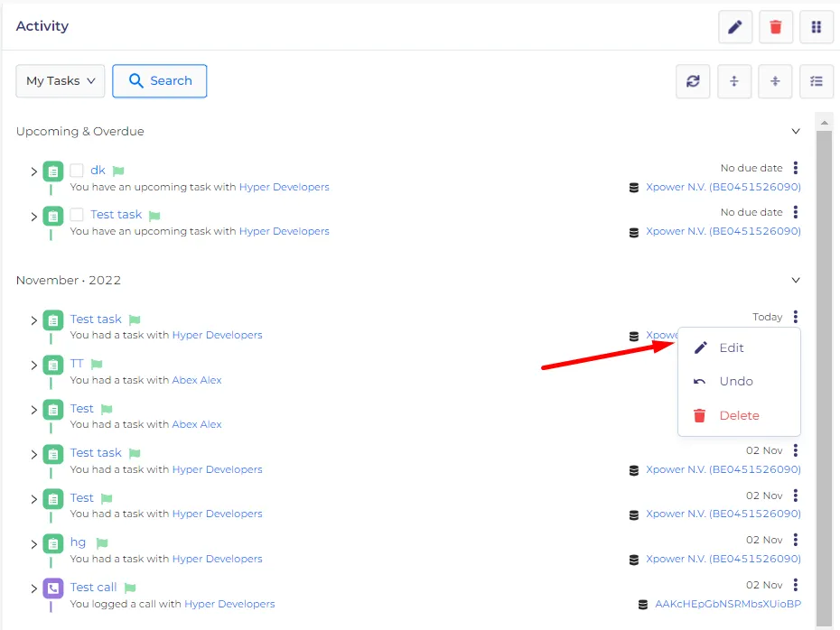The image size is (840, 630).
Task: Open the hg task title link
Action: pyautogui.click(x=78, y=542)
